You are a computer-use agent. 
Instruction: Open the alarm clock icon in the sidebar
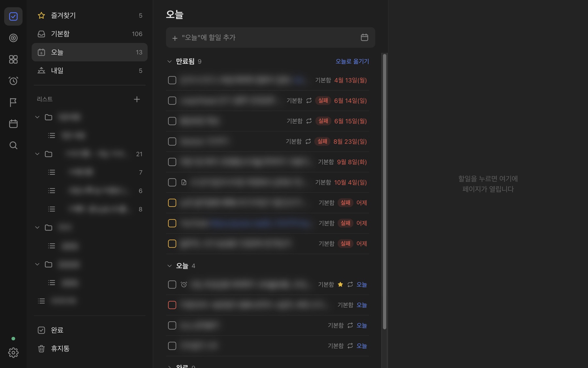[x=13, y=81]
